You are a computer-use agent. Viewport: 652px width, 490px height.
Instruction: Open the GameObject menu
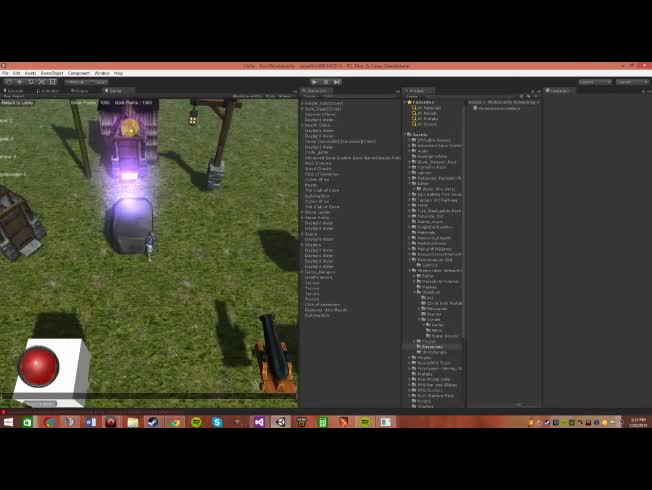click(52, 73)
